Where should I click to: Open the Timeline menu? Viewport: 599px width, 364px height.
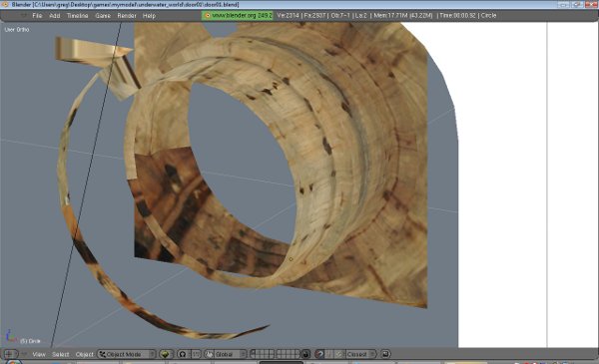[77, 16]
